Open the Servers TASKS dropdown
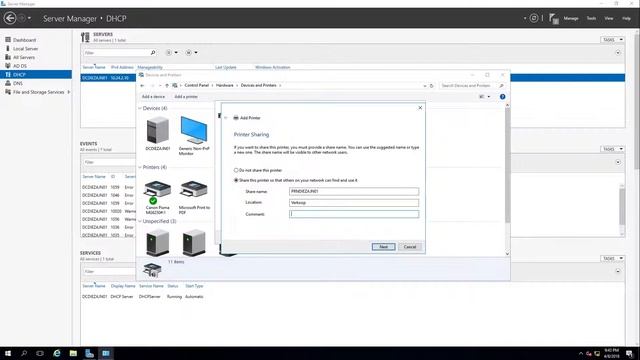 (612, 40)
